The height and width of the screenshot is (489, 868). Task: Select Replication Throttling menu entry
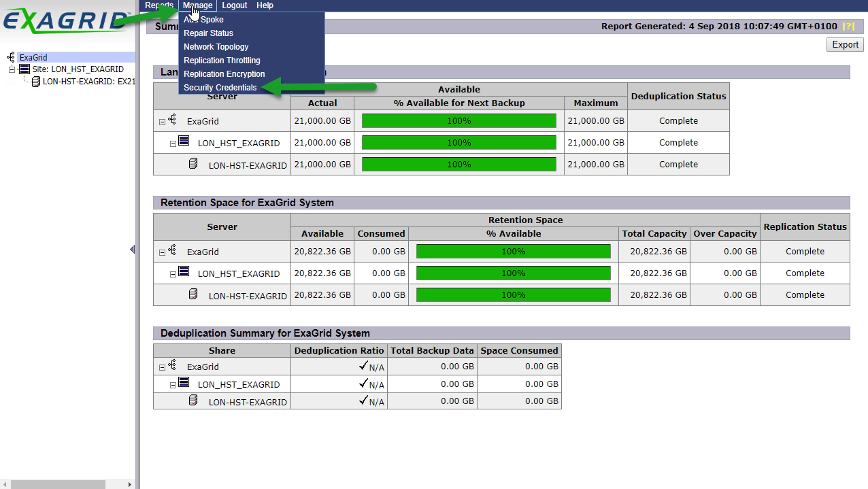pos(222,61)
